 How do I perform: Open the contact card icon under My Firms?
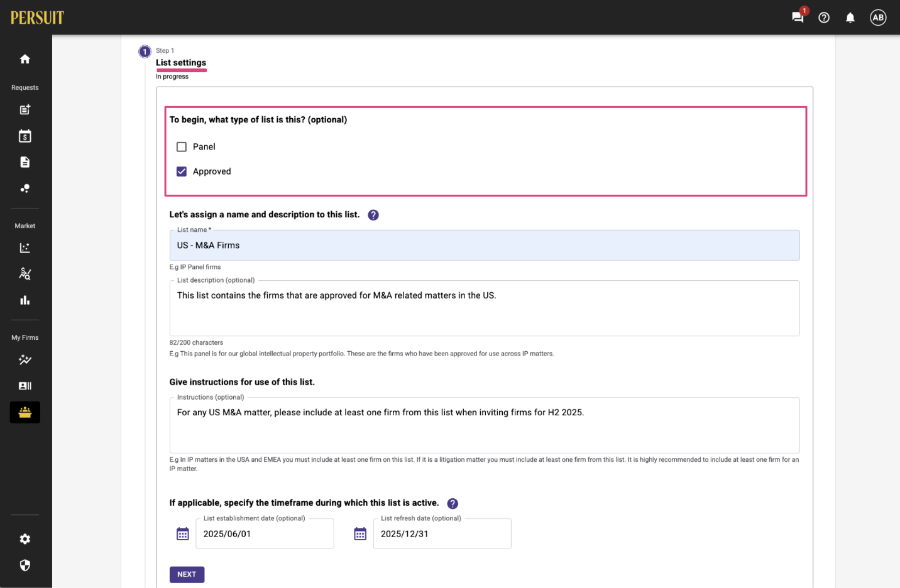click(x=25, y=386)
